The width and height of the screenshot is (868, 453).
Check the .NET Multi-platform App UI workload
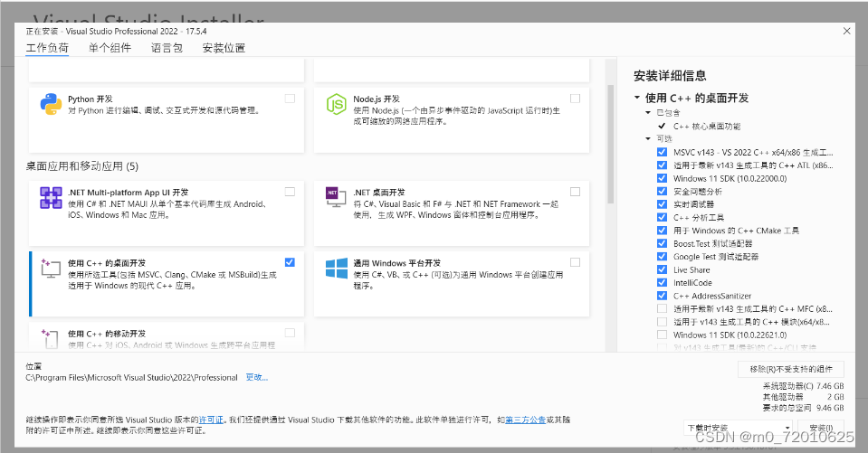(x=290, y=192)
